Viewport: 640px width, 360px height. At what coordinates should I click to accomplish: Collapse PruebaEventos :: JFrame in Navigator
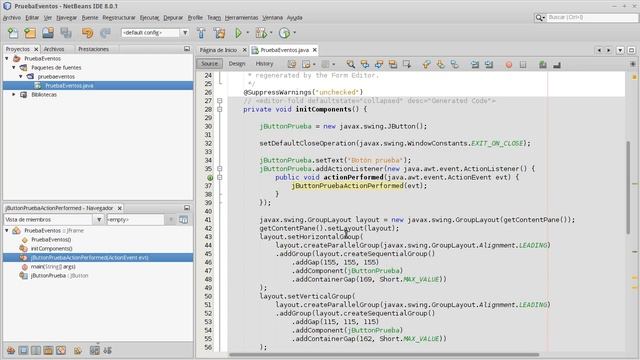point(7,231)
